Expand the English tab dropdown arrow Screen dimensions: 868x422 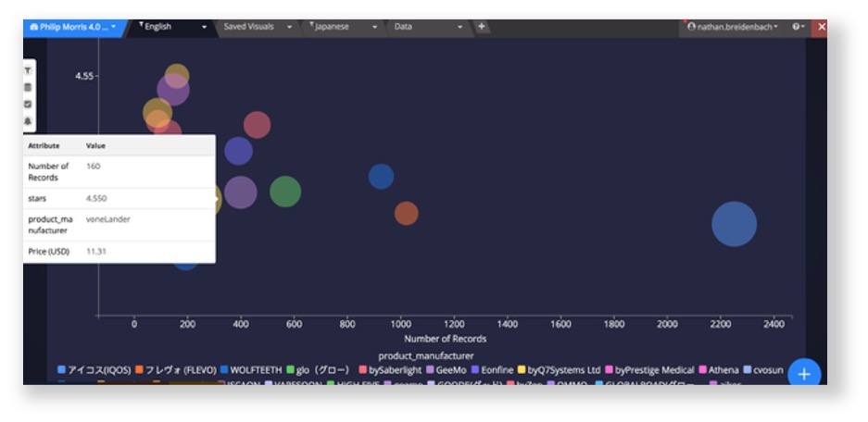coord(205,27)
